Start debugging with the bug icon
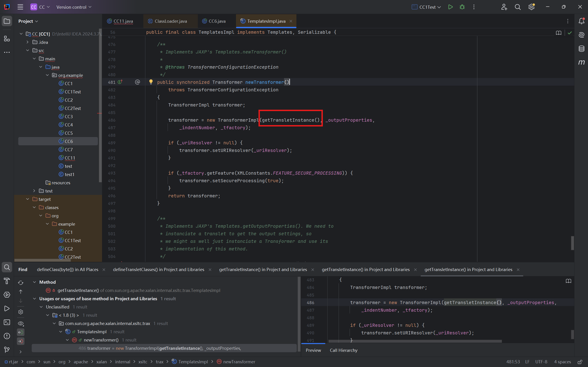Viewport: 588px width, 367px height. 462,7
